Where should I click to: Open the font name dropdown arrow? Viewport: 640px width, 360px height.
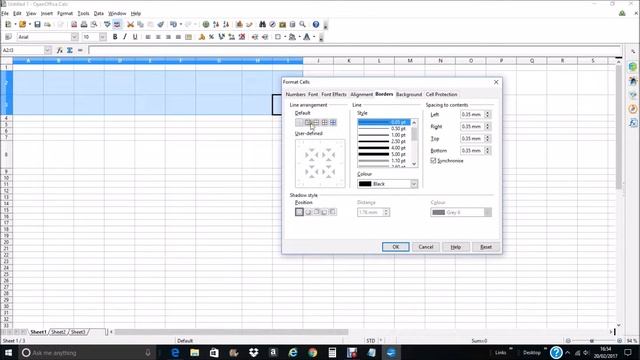click(74, 37)
